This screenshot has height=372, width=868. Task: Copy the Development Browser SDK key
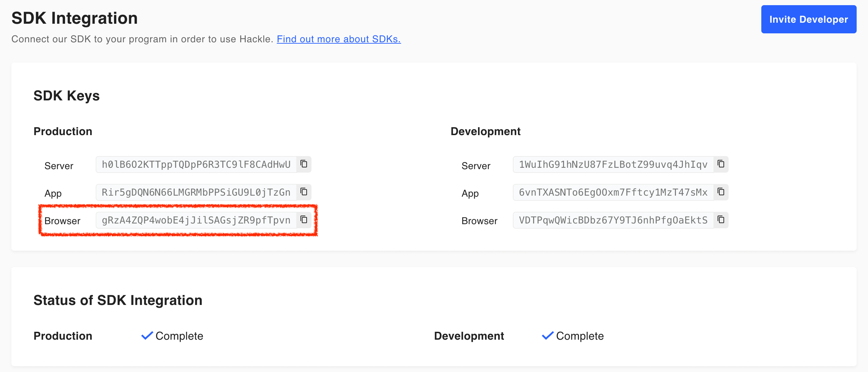721,220
